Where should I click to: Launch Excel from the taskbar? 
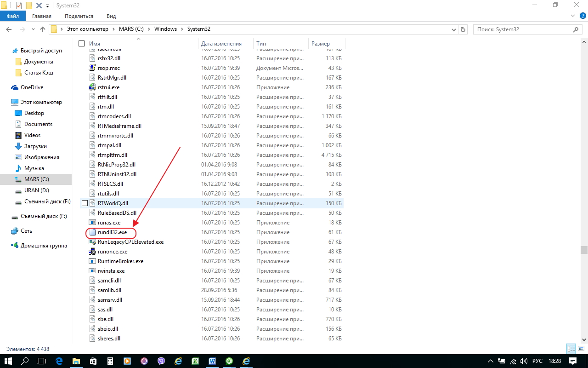click(x=195, y=361)
